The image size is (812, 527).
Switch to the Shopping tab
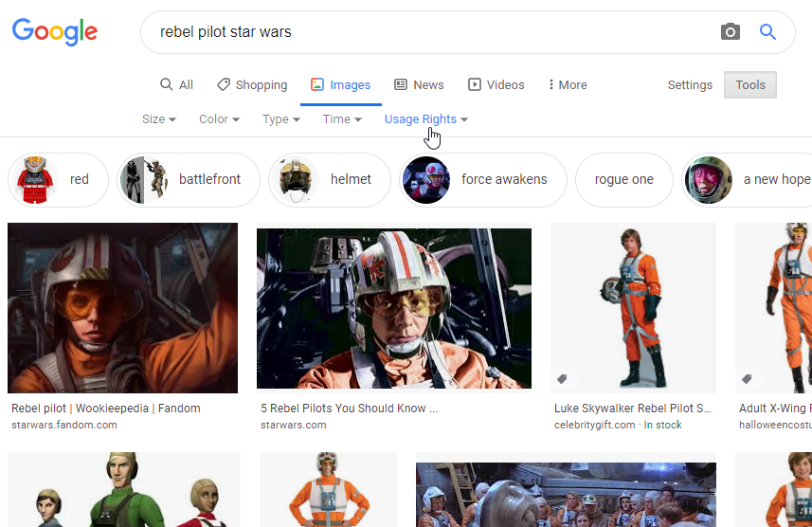(x=252, y=84)
